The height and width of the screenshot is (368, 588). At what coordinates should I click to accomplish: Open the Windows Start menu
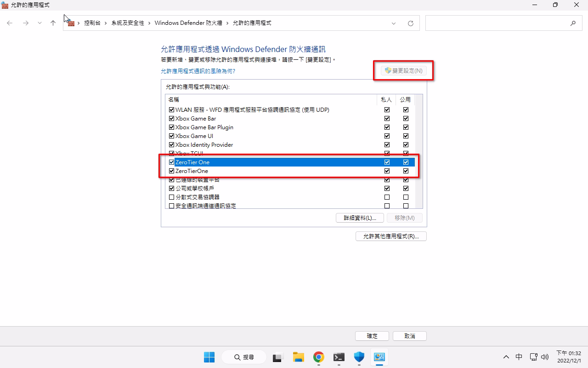[209, 357]
